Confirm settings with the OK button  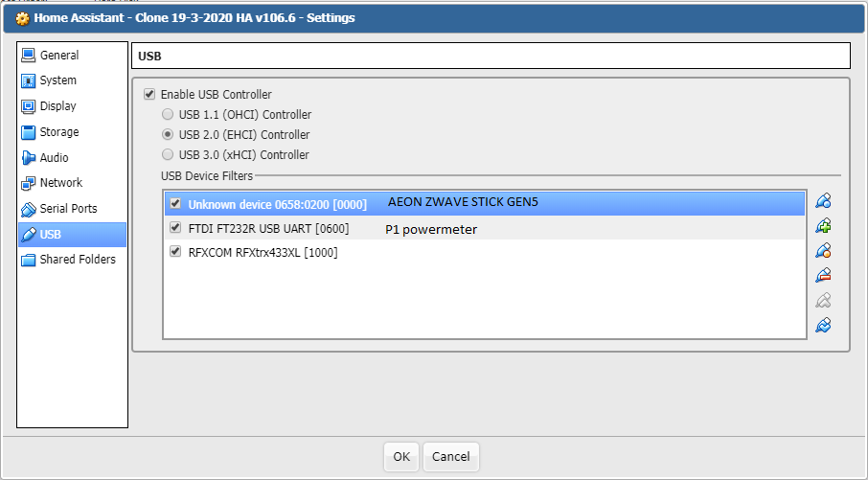pos(401,457)
